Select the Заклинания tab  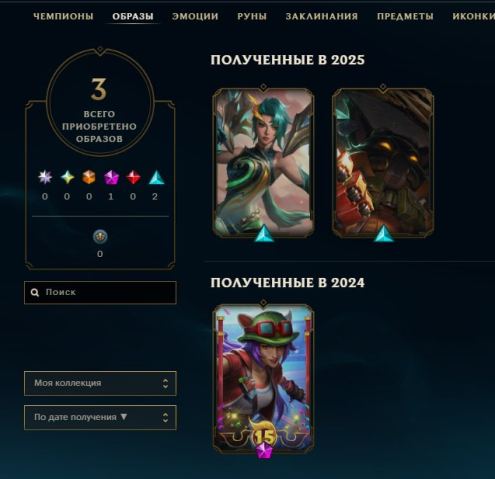[x=322, y=16]
